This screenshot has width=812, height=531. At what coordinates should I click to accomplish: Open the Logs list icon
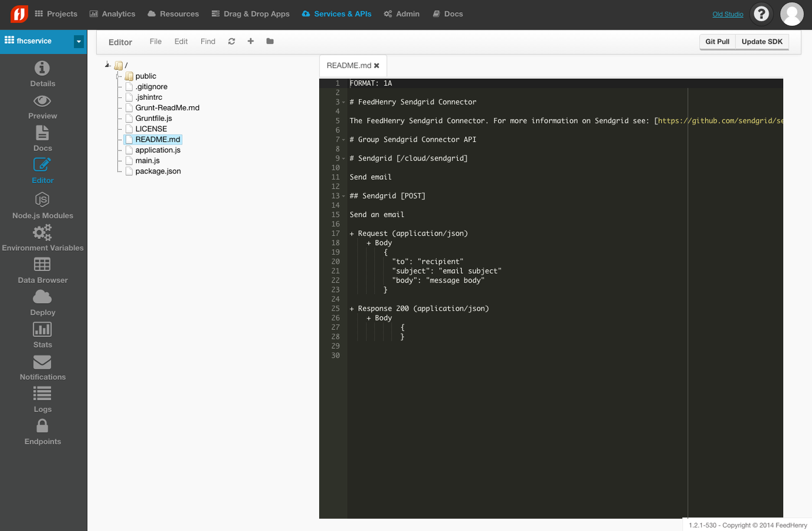[x=42, y=393]
